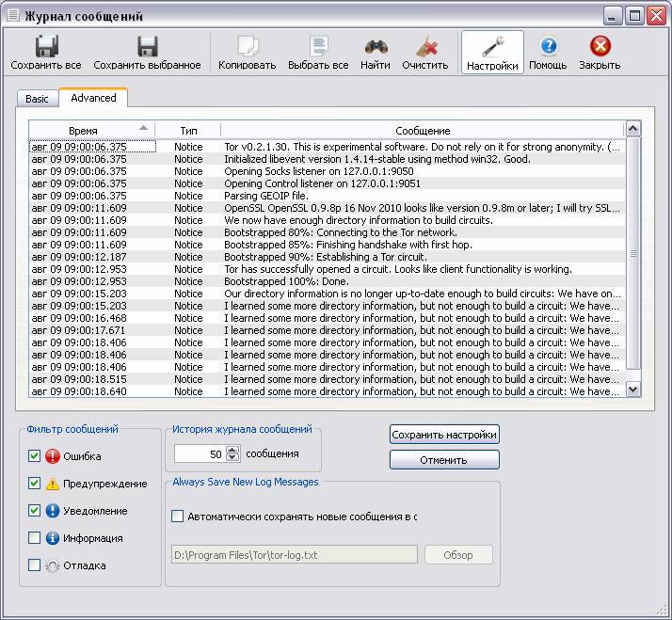Click the Сохранить настройки button
This screenshot has height=620, width=672.
(444, 435)
